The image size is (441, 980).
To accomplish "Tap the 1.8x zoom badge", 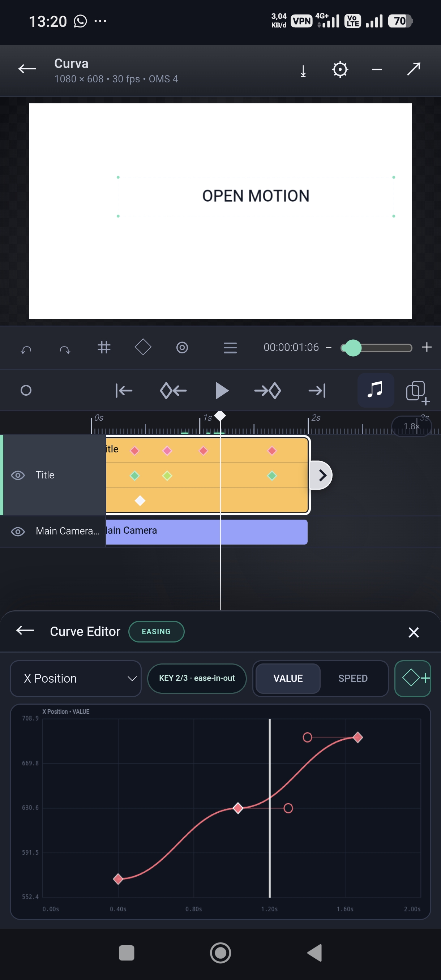I will [x=411, y=426].
